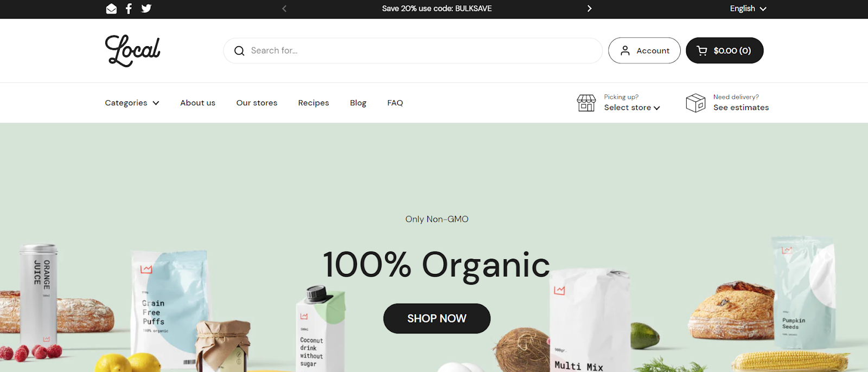868x372 pixels.
Task: Open the English language dropdown
Action: click(x=748, y=9)
